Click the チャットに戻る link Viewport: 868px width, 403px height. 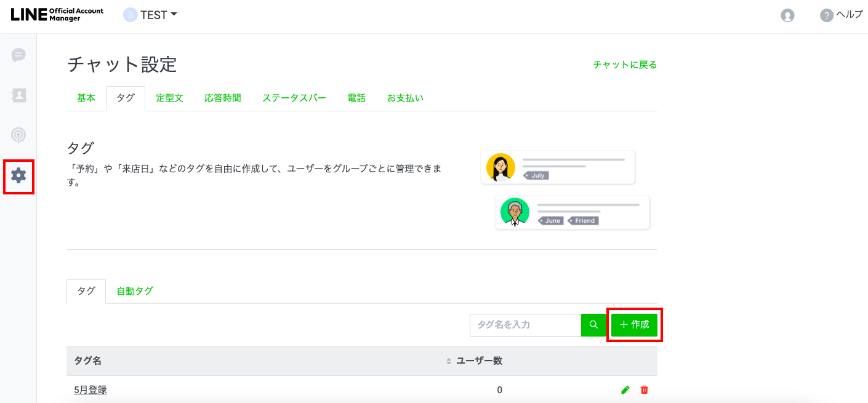[624, 64]
